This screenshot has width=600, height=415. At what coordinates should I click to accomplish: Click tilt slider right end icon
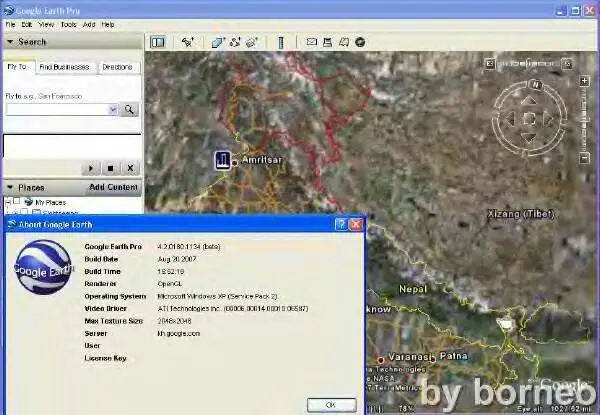coord(568,64)
